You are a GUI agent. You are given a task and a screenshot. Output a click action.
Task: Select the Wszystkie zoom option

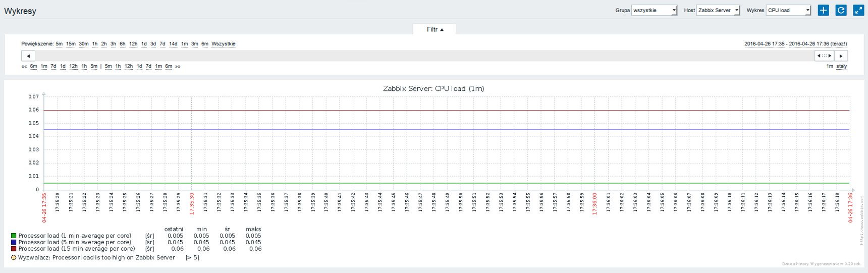tap(224, 44)
